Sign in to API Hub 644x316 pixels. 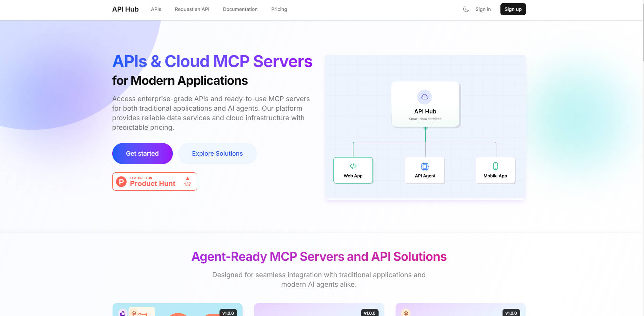click(x=483, y=9)
